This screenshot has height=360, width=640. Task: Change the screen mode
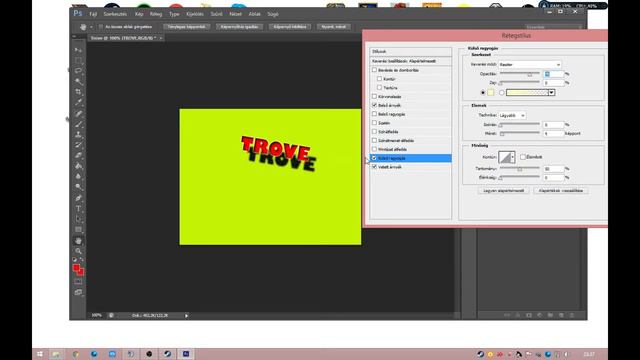point(78,292)
